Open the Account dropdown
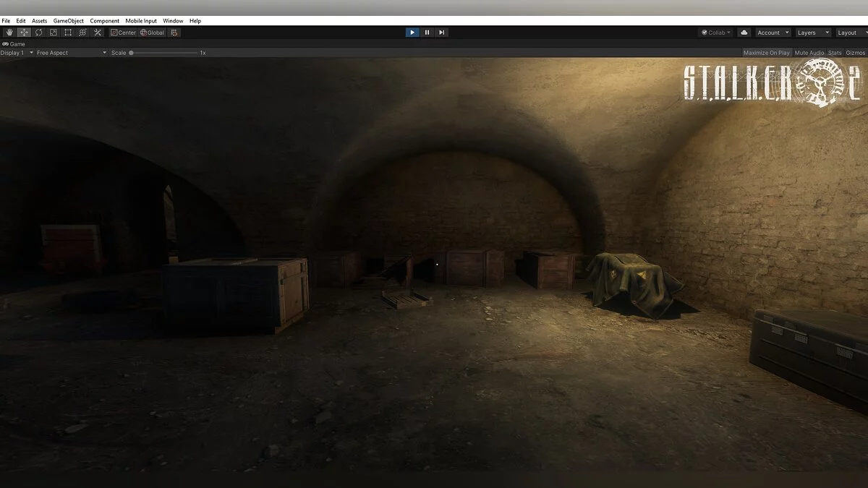This screenshot has height=488, width=868. [773, 33]
